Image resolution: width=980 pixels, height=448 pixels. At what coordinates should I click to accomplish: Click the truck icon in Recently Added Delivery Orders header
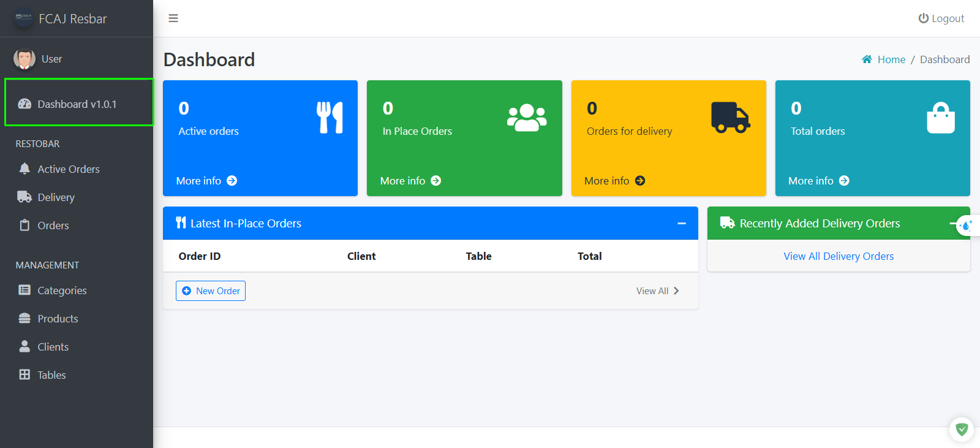click(x=727, y=222)
